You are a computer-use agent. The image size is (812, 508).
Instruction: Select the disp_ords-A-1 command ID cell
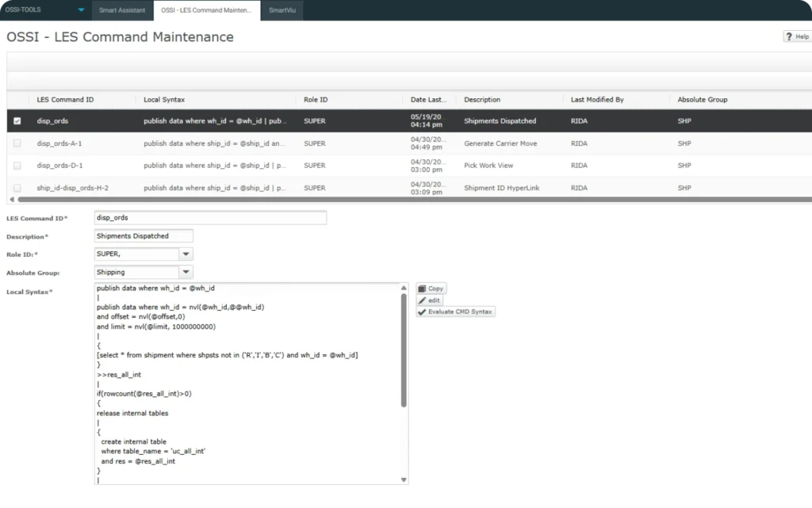(59, 143)
